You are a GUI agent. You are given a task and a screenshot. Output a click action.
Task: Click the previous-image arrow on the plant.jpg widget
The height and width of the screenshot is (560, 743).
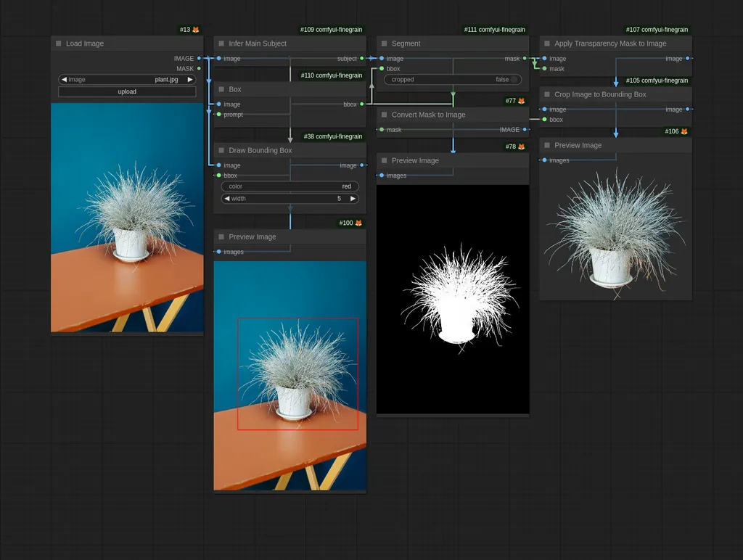coord(65,80)
